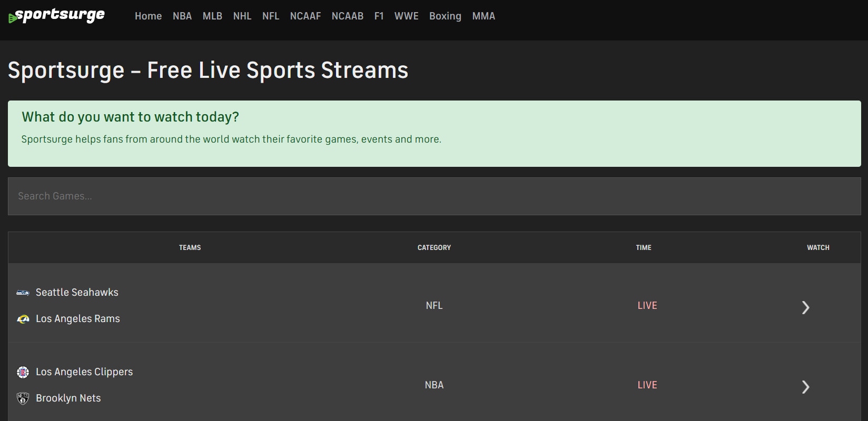Navigate to NCAAB streams
Screen dimensions: 868x421
(x=348, y=16)
